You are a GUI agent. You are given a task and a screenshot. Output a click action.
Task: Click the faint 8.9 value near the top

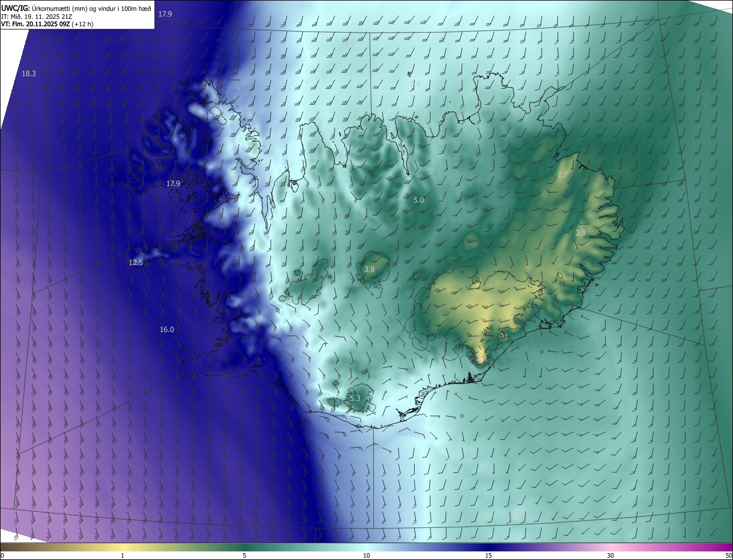[x=349, y=43]
